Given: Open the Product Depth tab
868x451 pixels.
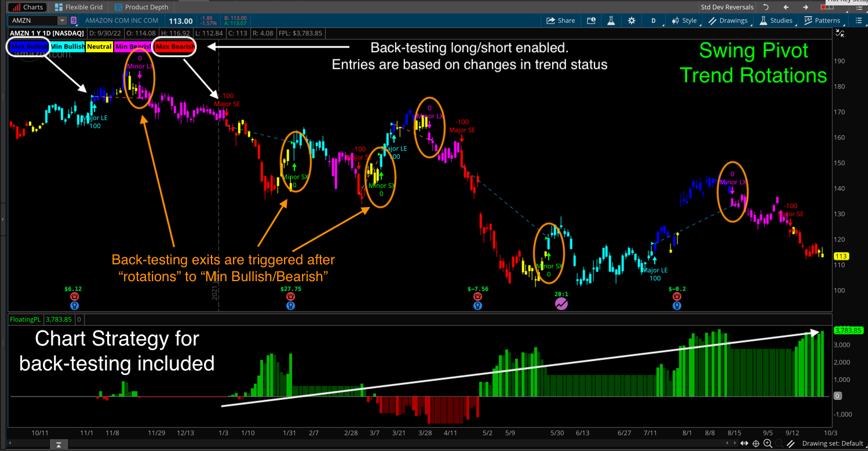Looking at the screenshot, I should pos(141,7).
